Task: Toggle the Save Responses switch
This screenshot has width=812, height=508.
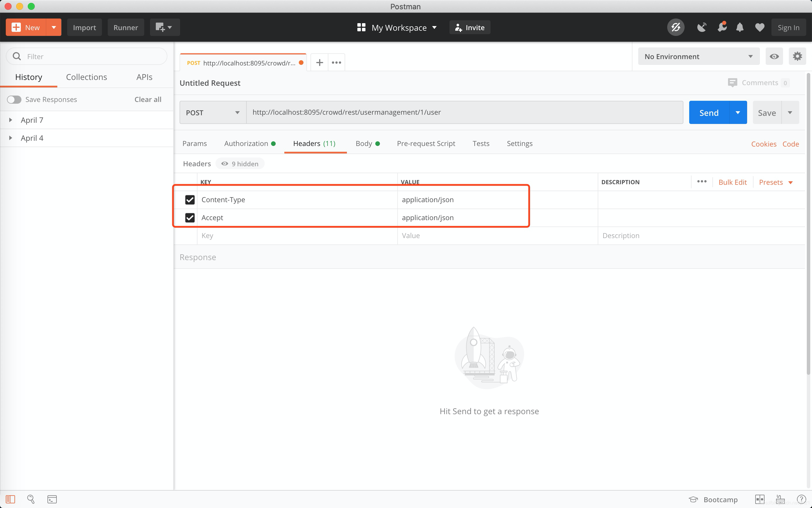Action: (14, 99)
